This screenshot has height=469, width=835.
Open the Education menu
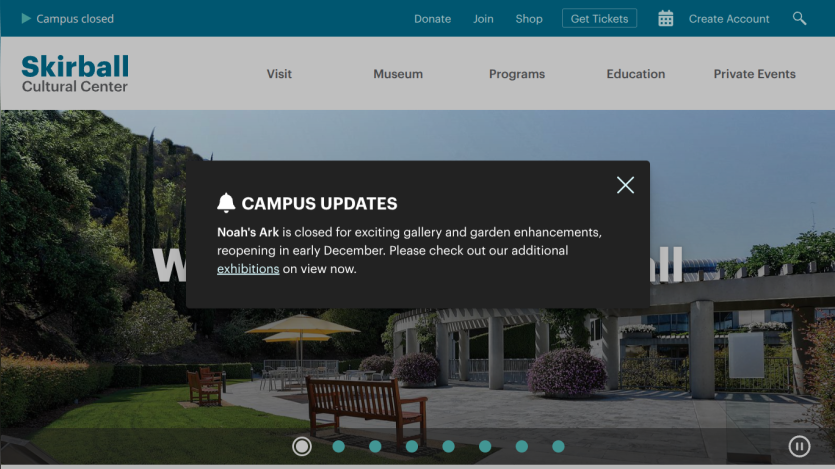tap(635, 74)
